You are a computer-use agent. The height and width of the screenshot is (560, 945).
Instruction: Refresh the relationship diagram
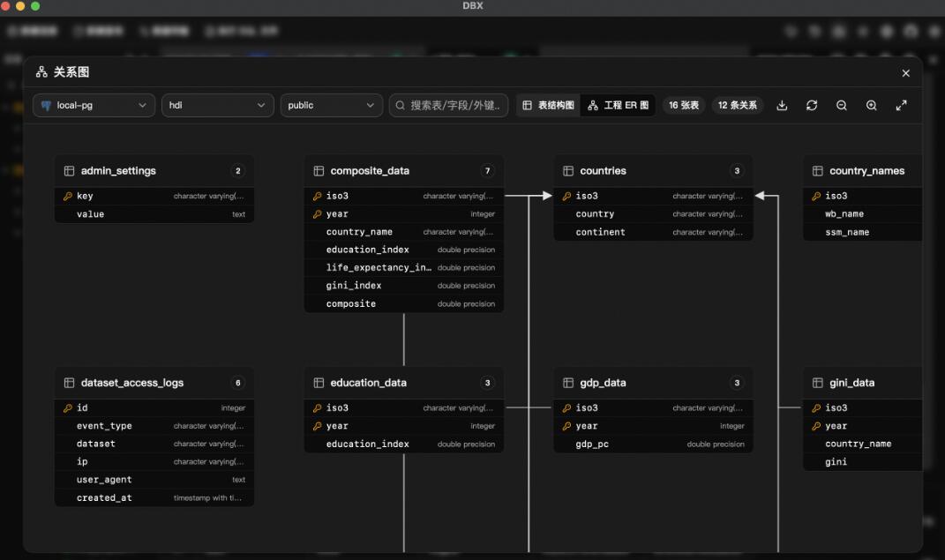click(812, 105)
